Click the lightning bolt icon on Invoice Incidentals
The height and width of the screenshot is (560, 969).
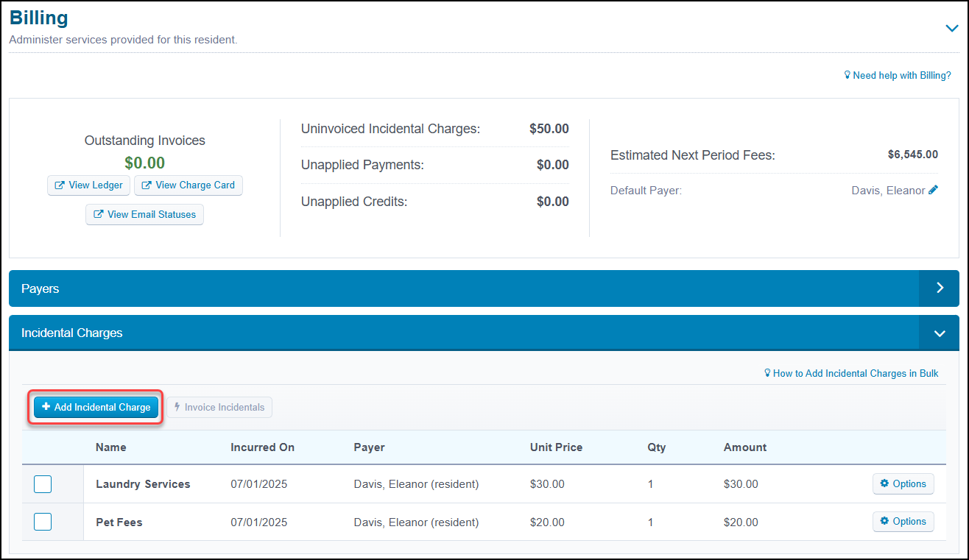[x=177, y=407]
